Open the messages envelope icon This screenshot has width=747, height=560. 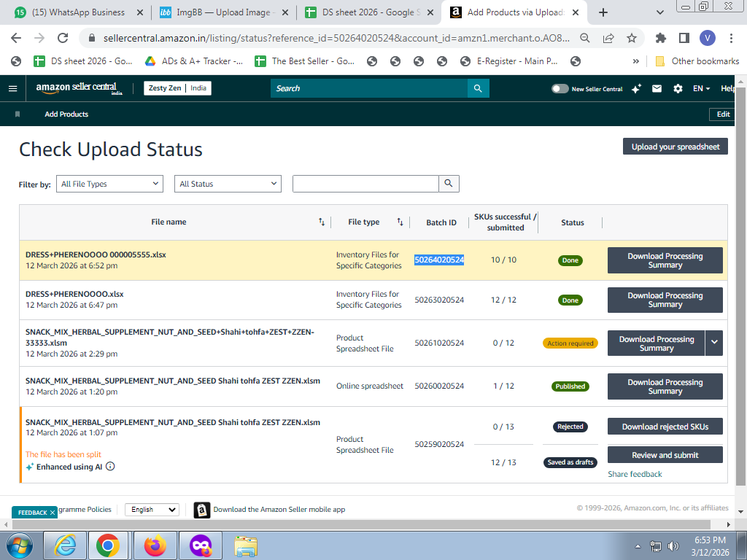pos(657,88)
